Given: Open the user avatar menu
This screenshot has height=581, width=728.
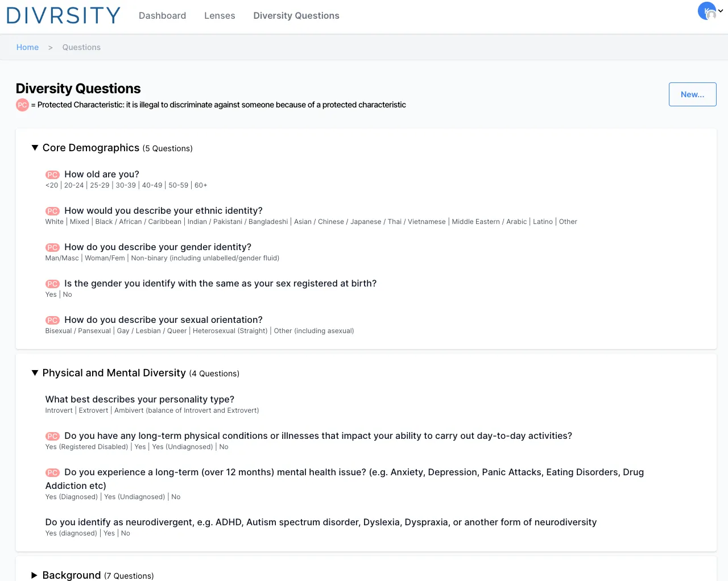Looking at the screenshot, I should (x=707, y=11).
